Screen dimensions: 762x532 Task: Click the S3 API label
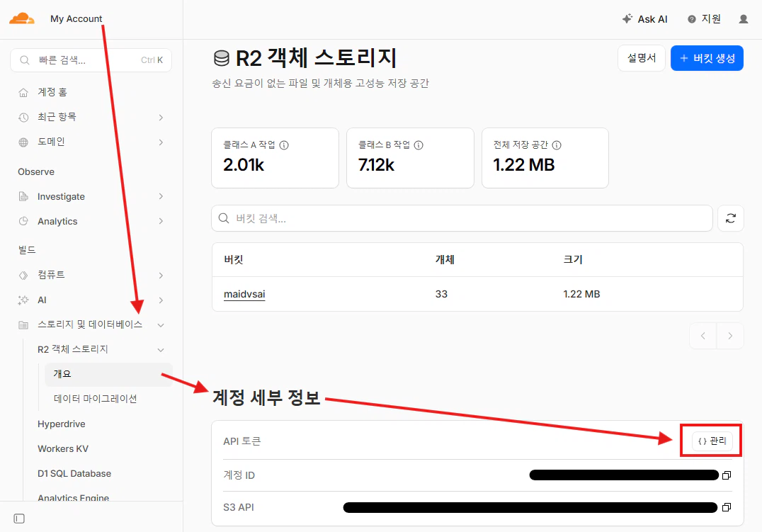(239, 507)
